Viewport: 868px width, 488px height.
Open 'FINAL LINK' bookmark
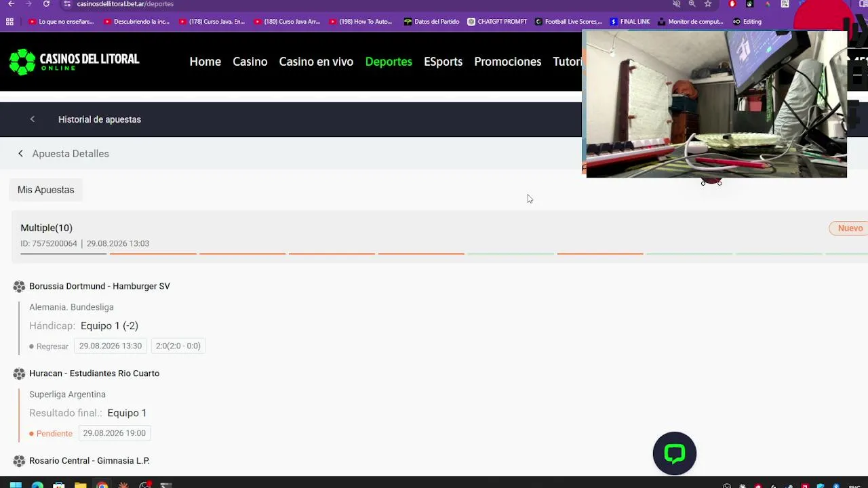630,22
